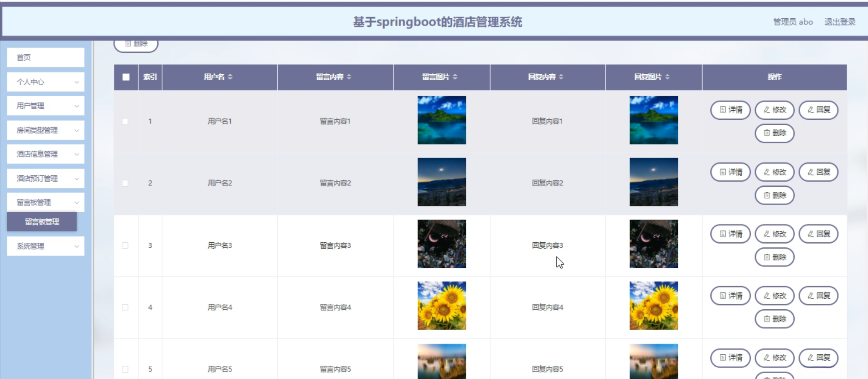Click the 管理员 abo account label

(x=793, y=22)
